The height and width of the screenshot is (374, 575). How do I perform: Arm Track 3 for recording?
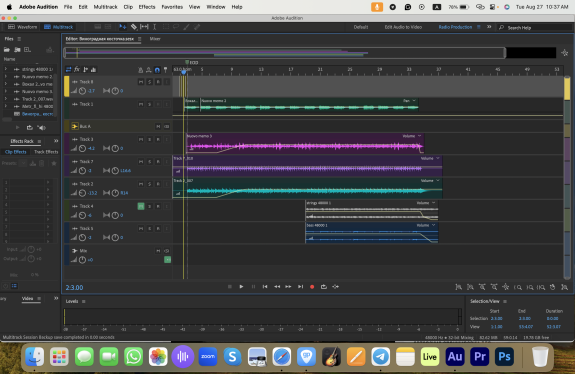[x=158, y=139]
